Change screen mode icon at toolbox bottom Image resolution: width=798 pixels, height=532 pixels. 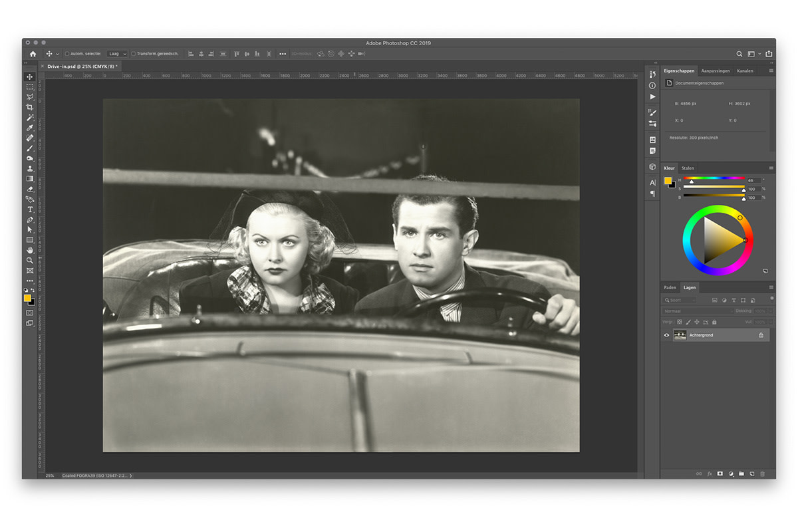tap(30, 323)
